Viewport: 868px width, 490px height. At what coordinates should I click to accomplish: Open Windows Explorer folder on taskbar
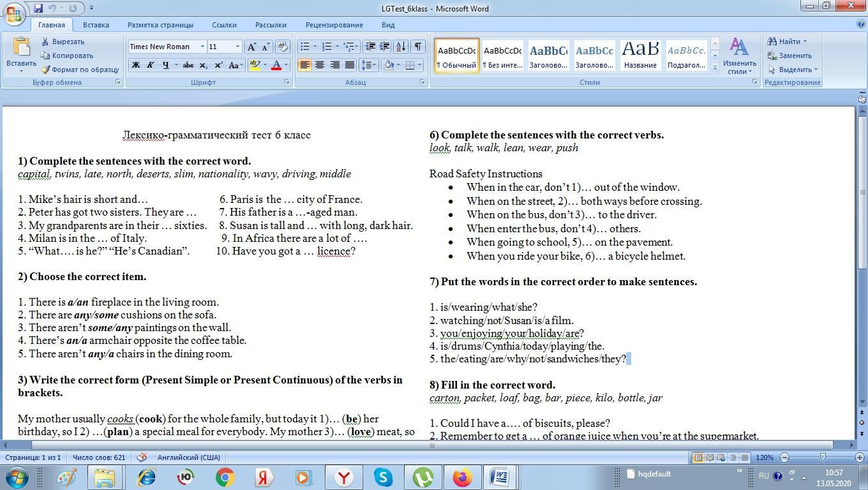(x=106, y=477)
